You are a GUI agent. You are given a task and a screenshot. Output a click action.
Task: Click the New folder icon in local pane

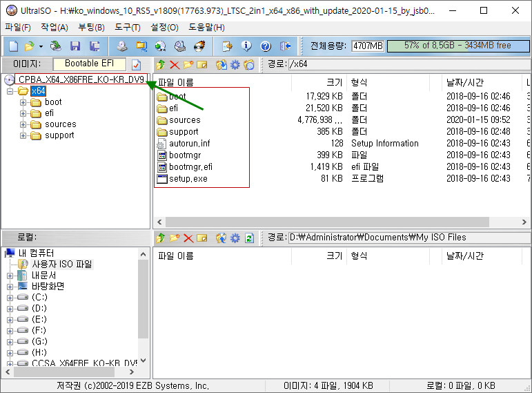[x=175, y=238]
